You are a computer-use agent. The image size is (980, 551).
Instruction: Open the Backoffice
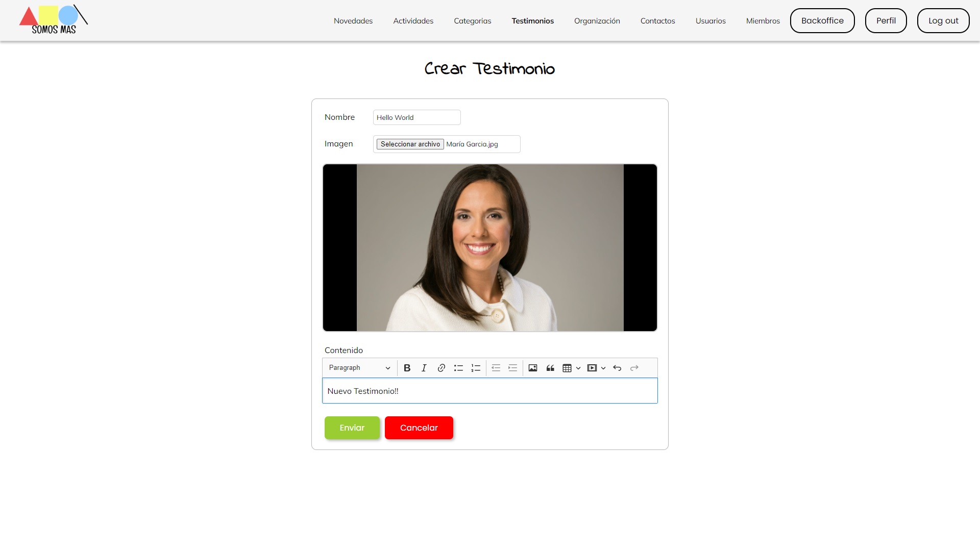(x=822, y=20)
